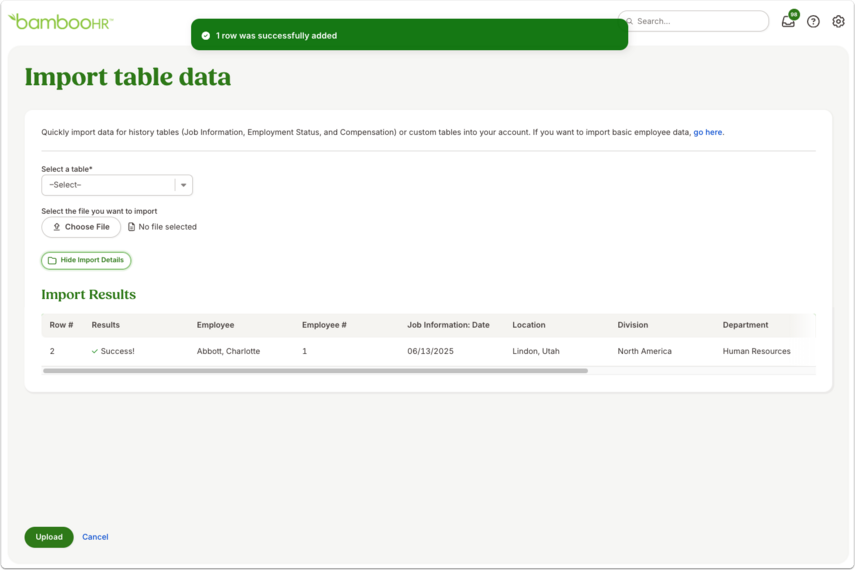Screen dimensions: 855x570
Task: Click the 'Human Resources' department cell
Action: tap(756, 351)
